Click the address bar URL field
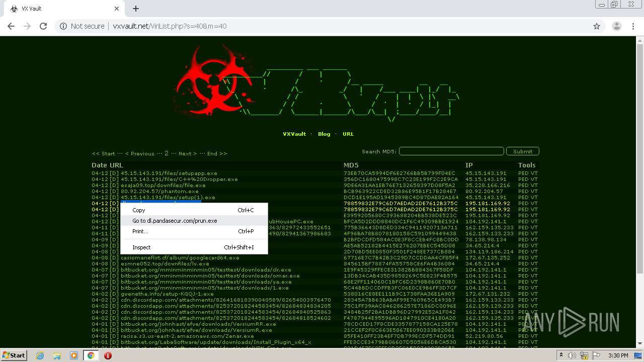The height and width of the screenshot is (362, 644). point(322,26)
